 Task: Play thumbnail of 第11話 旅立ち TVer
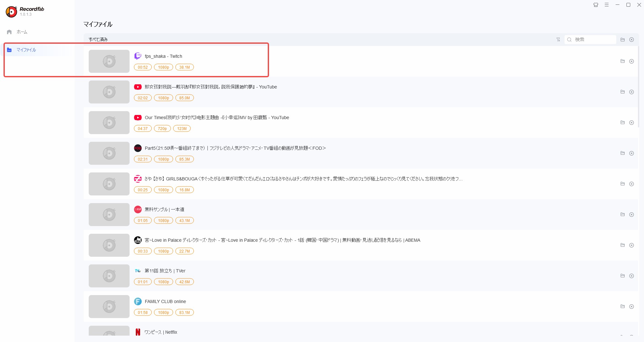[x=109, y=276]
